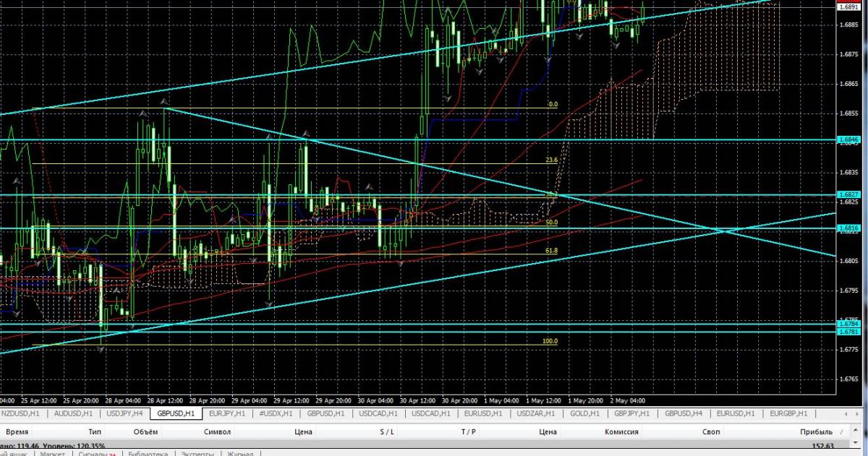Click the profit total value 152.63
The width and height of the screenshot is (868, 456).
(x=823, y=446)
